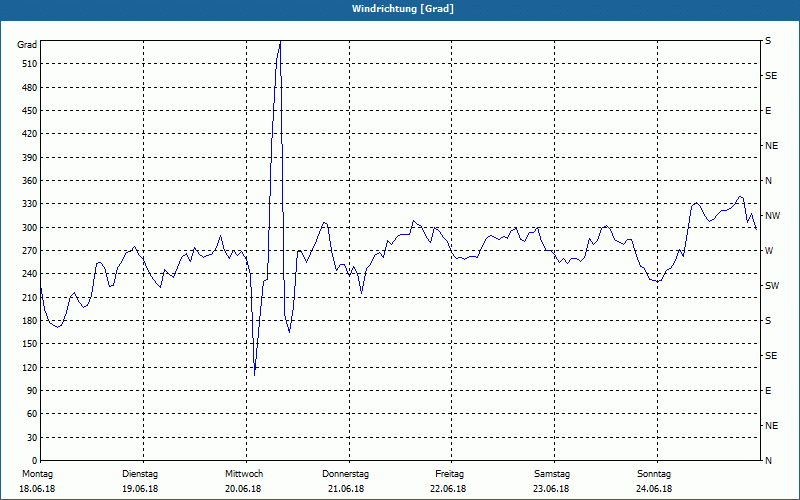The image size is (800, 500).
Task: Click the date 24.06.18
Action: click(654, 489)
